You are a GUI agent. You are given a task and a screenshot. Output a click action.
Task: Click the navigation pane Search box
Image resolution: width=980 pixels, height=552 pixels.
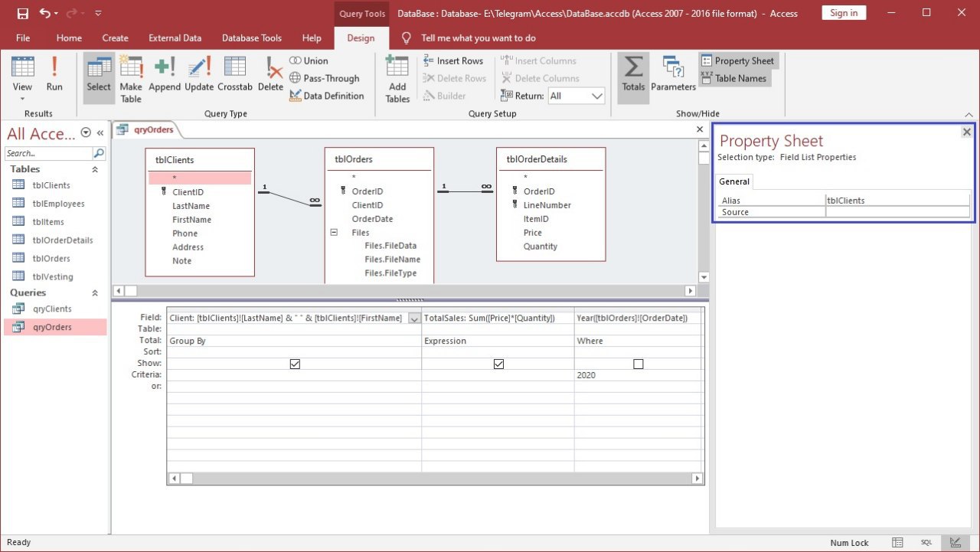pos(49,153)
